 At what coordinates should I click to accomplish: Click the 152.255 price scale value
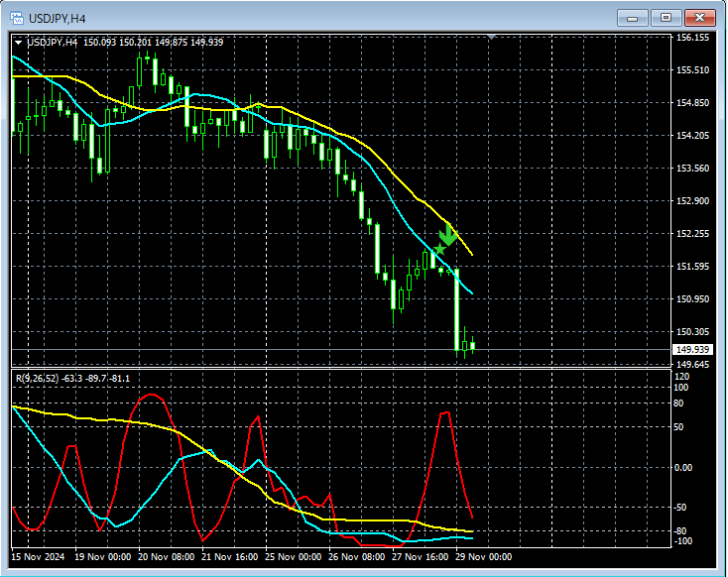(x=692, y=234)
